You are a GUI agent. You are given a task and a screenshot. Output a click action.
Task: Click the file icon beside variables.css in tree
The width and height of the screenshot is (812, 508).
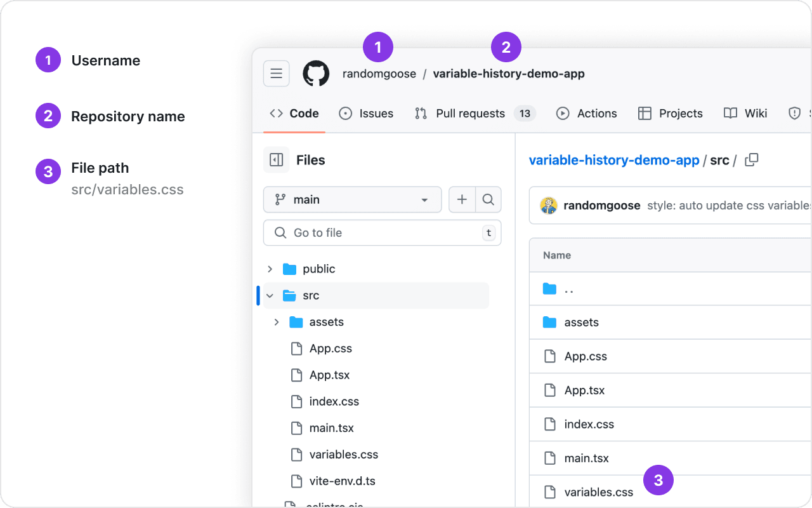(296, 455)
